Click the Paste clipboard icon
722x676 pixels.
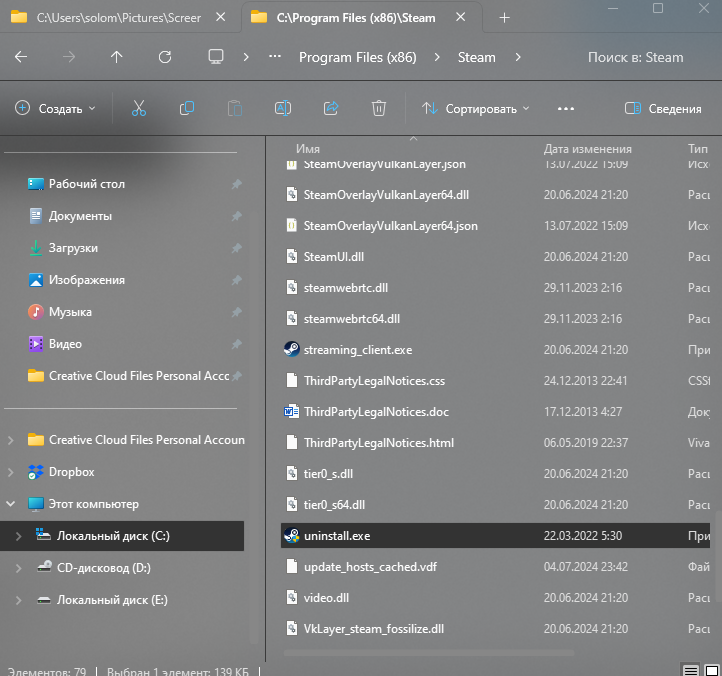(x=235, y=109)
